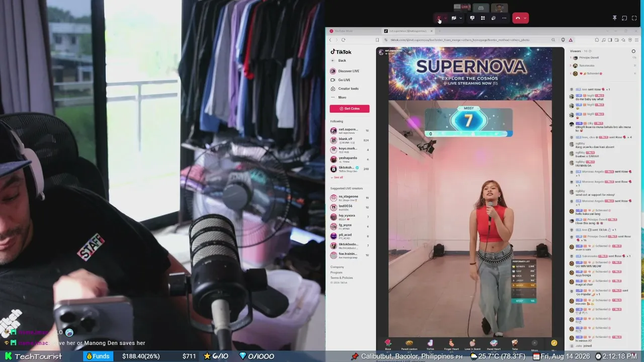Pop out the call window

pyautogui.click(x=624, y=18)
